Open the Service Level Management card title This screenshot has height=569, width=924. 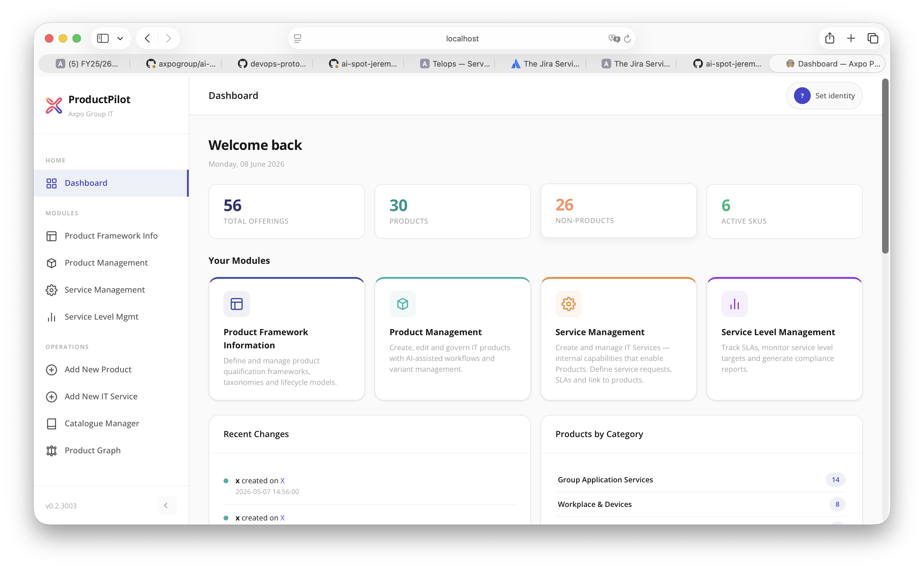(x=778, y=332)
